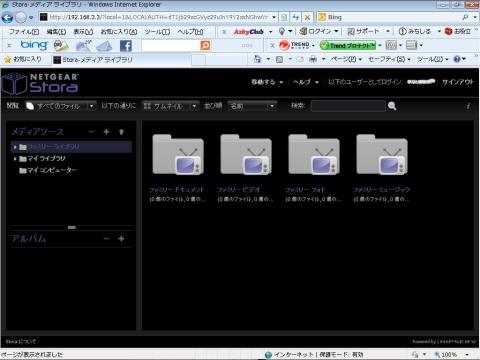Select マイコンピューター in Media Sources tree
The width and height of the screenshot is (480, 360).
point(52,170)
